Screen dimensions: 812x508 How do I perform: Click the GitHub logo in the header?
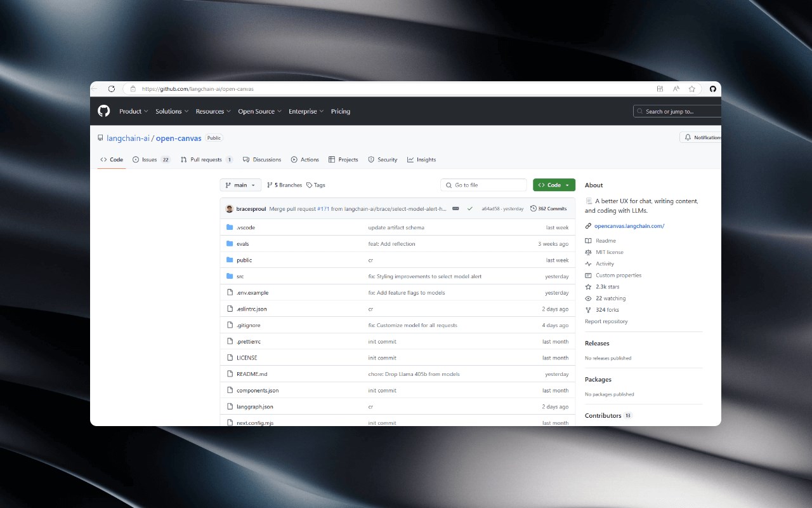click(104, 111)
